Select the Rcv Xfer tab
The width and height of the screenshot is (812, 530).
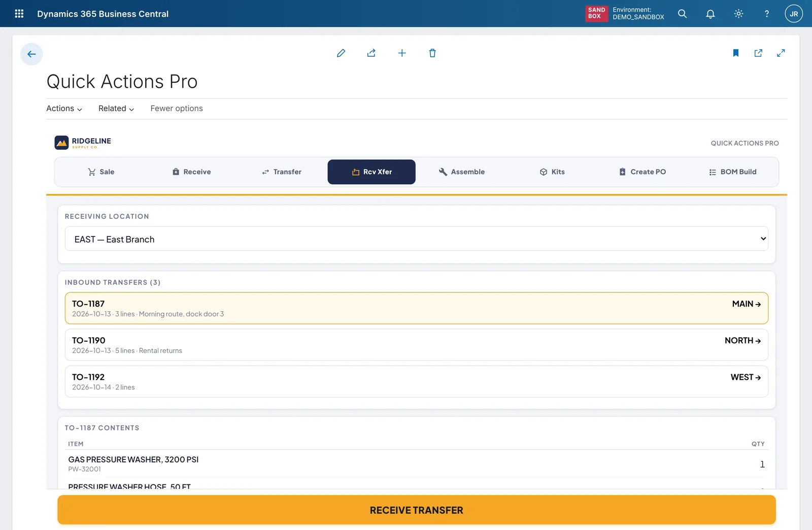pos(371,172)
